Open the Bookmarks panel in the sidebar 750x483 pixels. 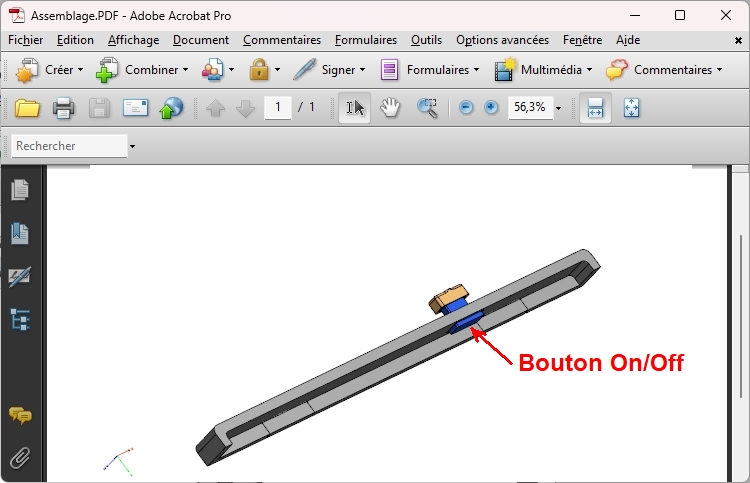pyautogui.click(x=19, y=233)
